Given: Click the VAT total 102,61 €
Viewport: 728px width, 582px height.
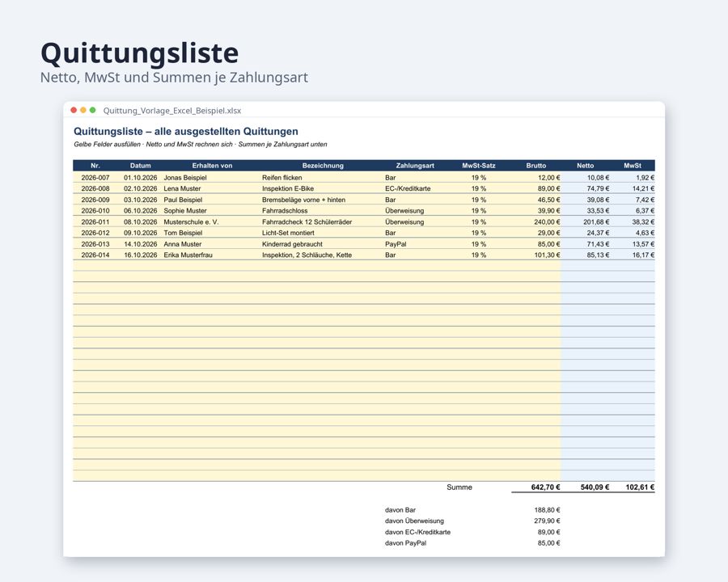Looking at the screenshot, I should [640, 487].
